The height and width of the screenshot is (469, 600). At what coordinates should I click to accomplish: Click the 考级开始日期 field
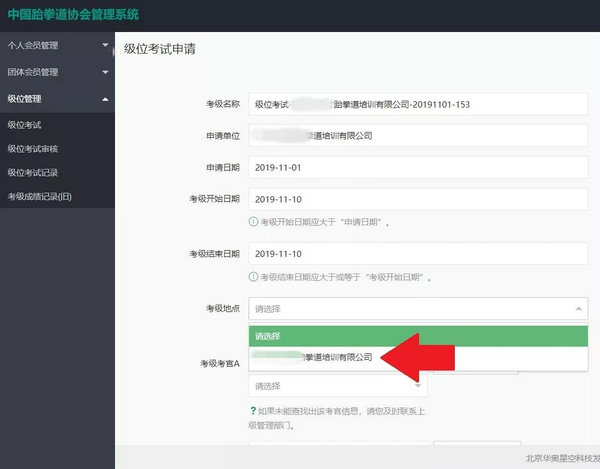[418, 199]
